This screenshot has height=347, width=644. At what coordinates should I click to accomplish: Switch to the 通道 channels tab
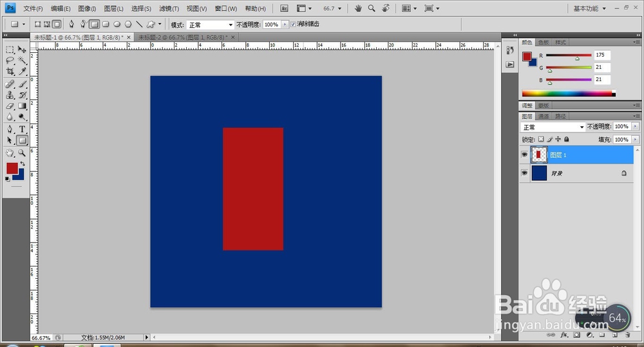pos(544,117)
